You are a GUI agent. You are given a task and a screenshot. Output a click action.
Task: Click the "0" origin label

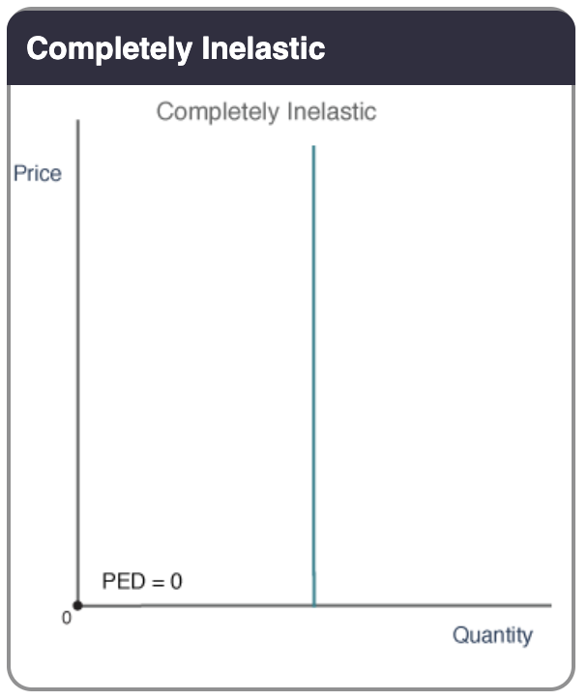(66, 618)
